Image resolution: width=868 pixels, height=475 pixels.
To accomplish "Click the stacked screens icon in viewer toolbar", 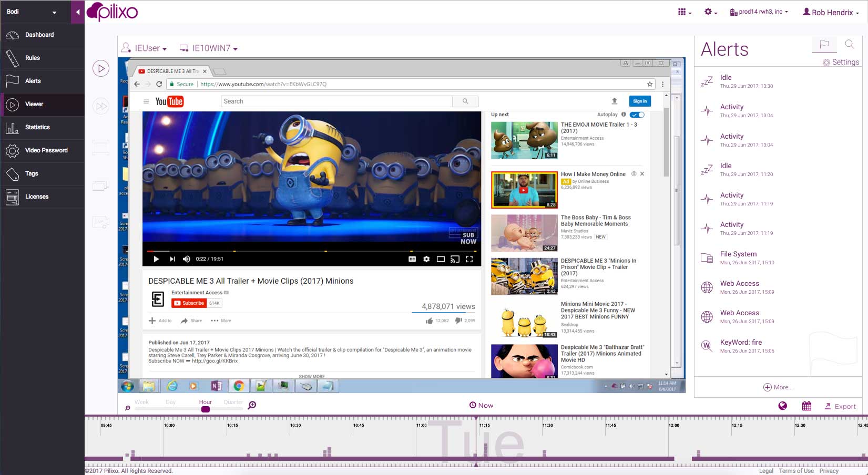I will coord(101,185).
